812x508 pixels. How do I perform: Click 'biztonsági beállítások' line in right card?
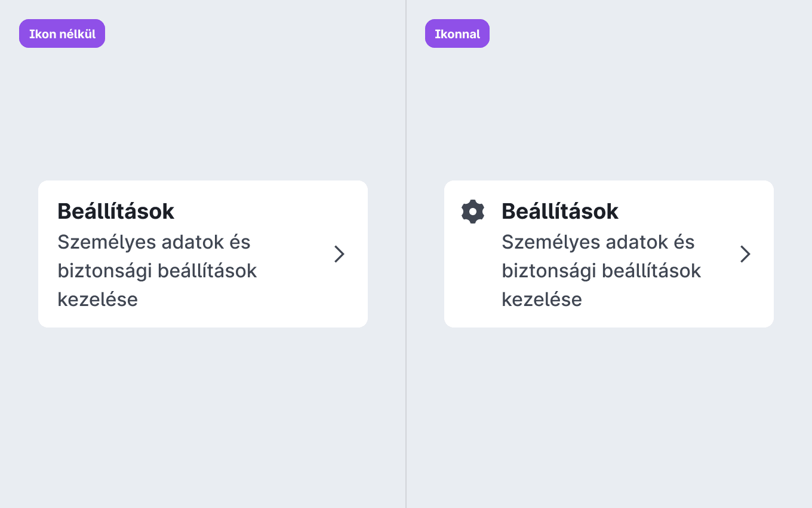601,271
